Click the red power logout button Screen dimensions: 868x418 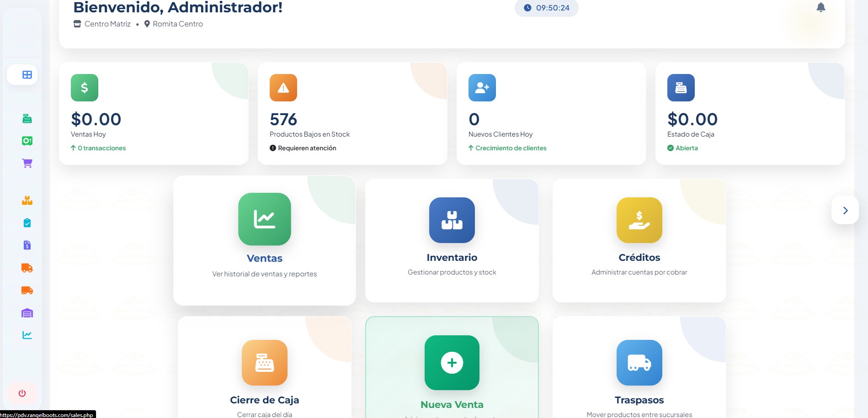[22, 393]
